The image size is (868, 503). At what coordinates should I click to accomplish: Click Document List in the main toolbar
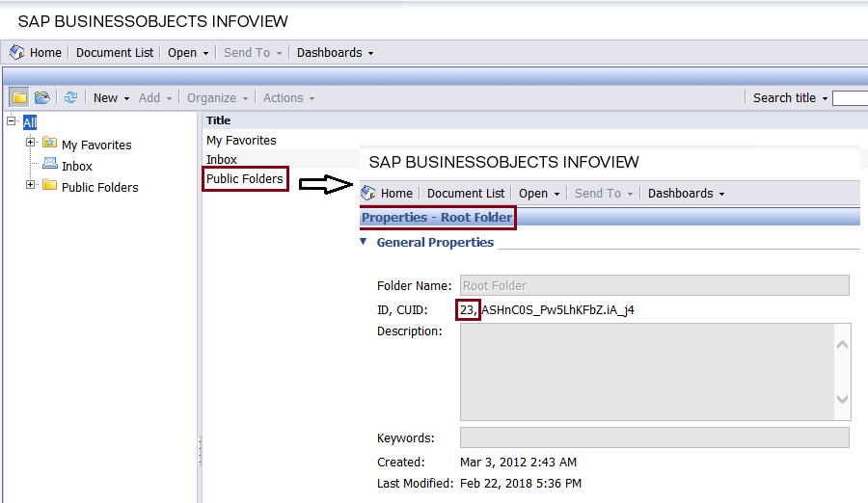[x=115, y=53]
